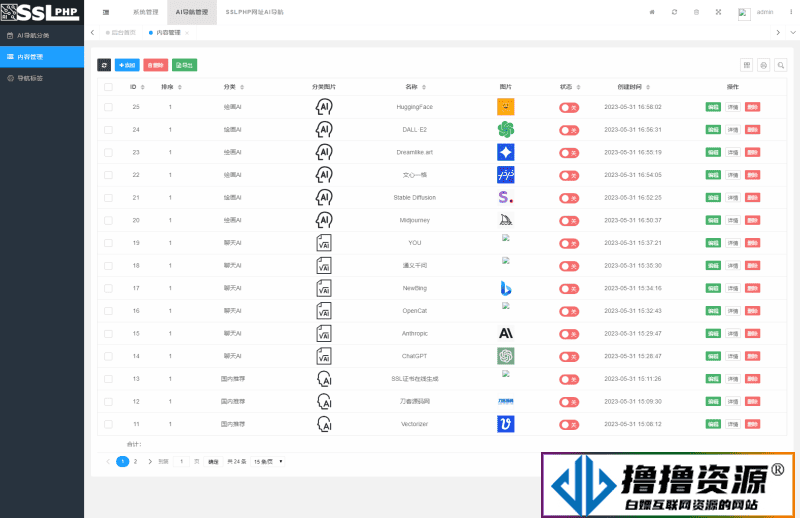Click the table refresh icon button
This screenshot has width=800, height=518.
104,65
